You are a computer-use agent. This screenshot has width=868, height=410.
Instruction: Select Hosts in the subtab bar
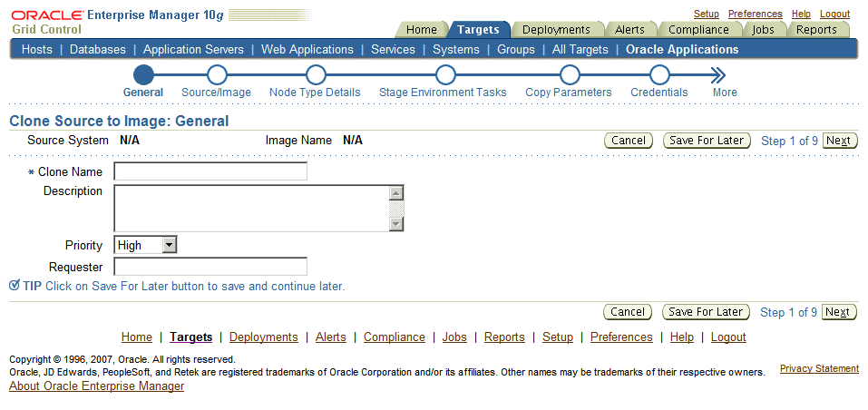(x=36, y=49)
